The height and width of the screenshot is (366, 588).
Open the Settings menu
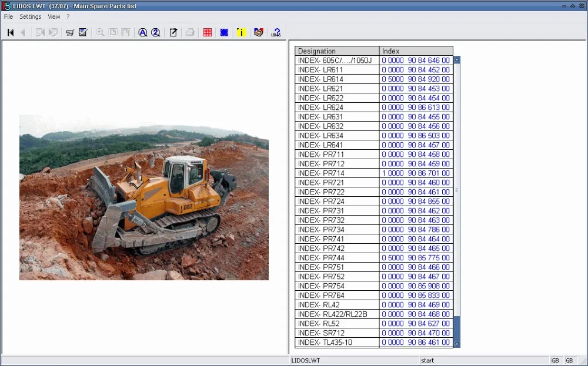(x=30, y=16)
